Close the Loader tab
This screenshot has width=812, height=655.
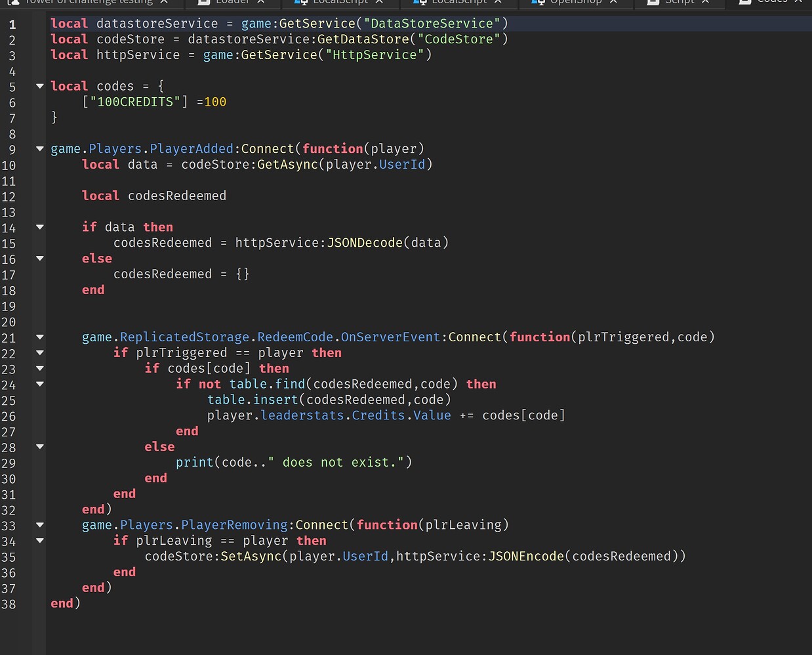tap(260, 2)
